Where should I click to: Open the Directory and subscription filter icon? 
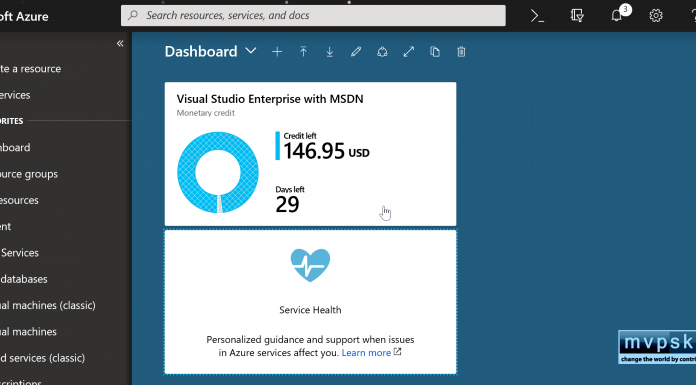[x=577, y=16]
